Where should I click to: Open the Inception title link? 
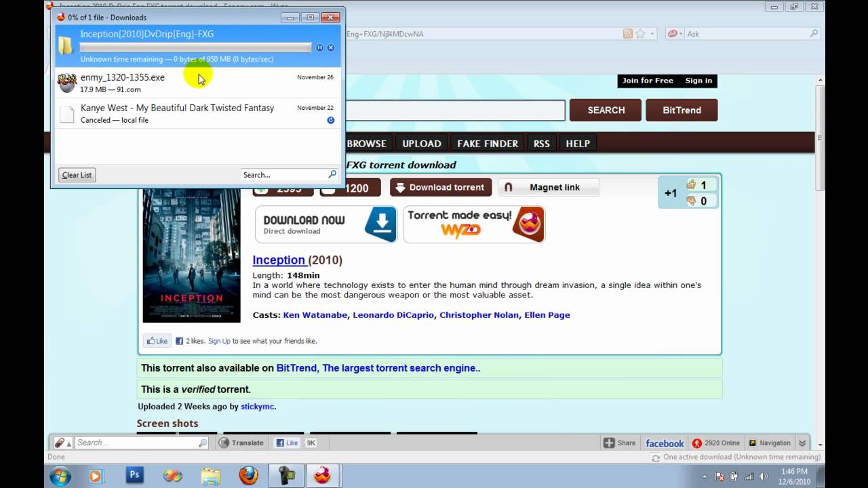coord(279,260)
